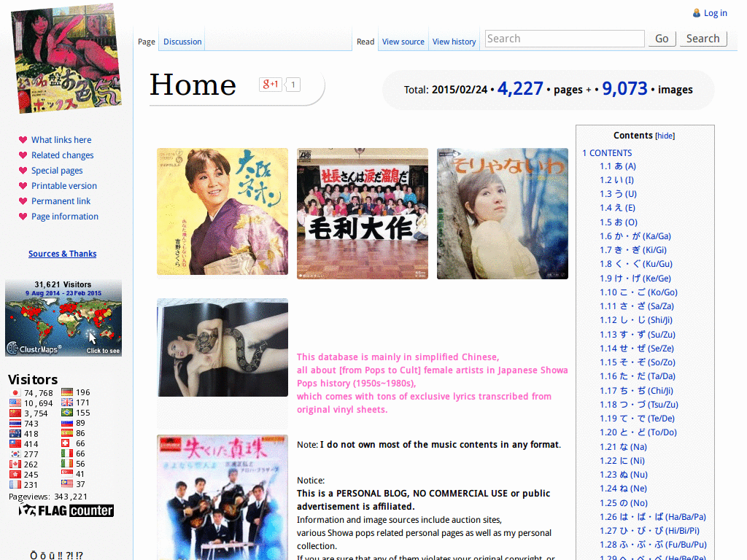Click the user icon beside Log in

[x=697, y=13]
